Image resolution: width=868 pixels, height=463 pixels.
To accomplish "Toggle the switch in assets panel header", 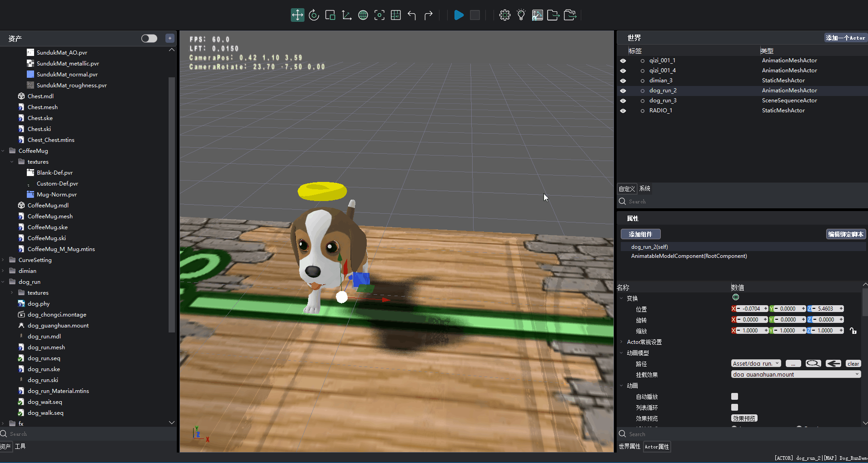I will (149, 38).
